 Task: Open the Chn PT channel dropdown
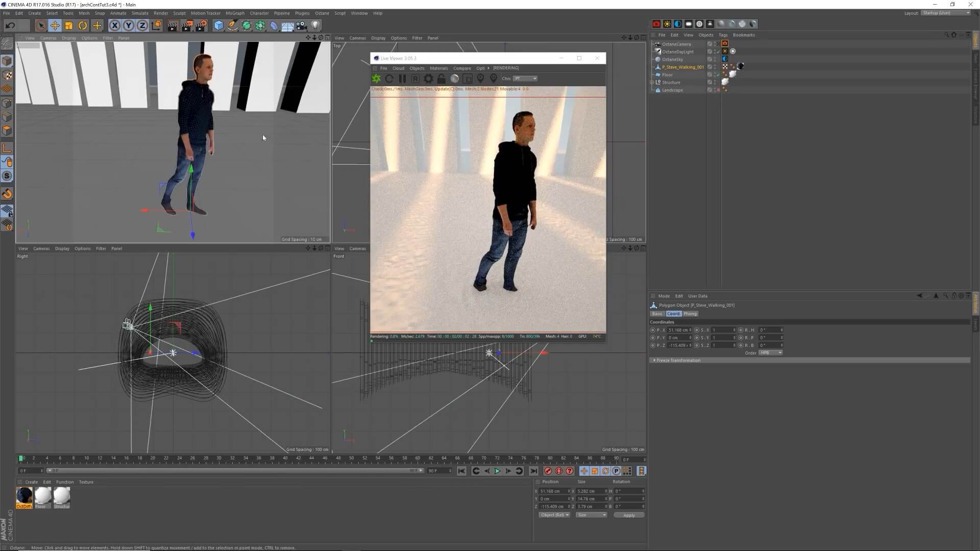[525, 79]
